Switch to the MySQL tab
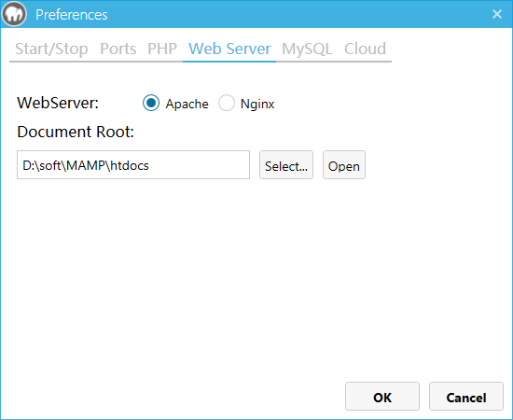The width and height of the screenshot is (513, 420). pos(307,49)
